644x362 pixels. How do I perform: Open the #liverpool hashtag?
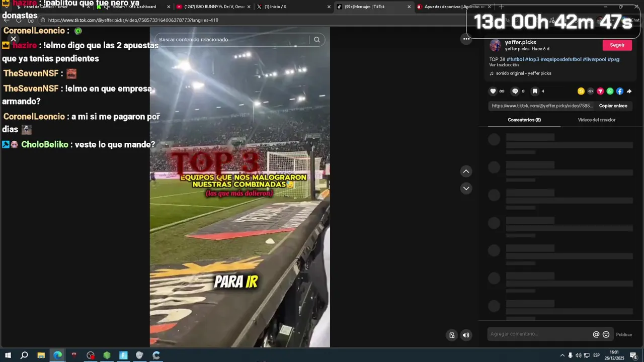coord(594,59)
